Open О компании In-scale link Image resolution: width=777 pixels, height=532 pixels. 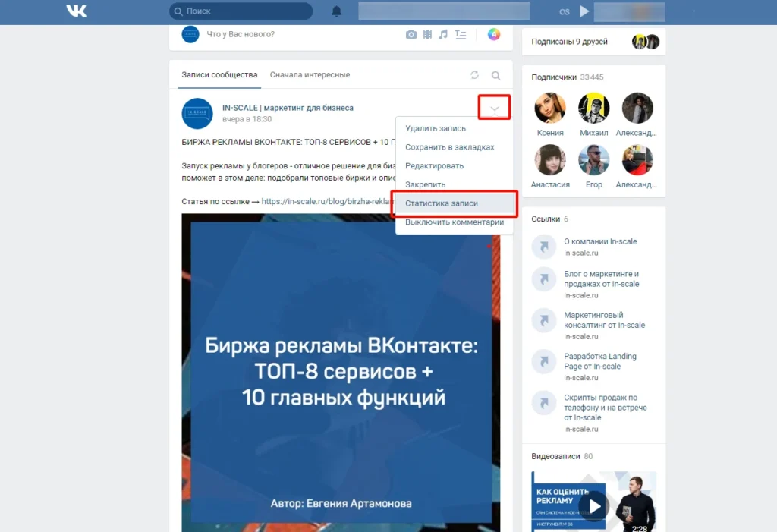click(600, 241)
